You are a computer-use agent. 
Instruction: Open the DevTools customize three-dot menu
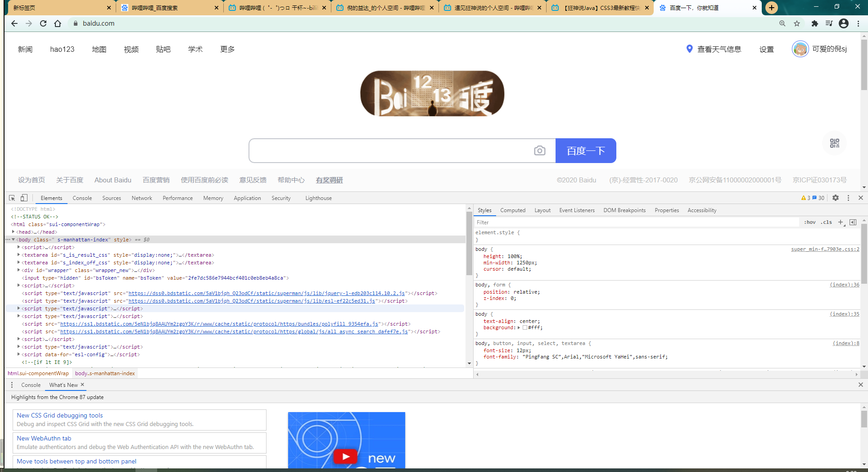[848, 198]
